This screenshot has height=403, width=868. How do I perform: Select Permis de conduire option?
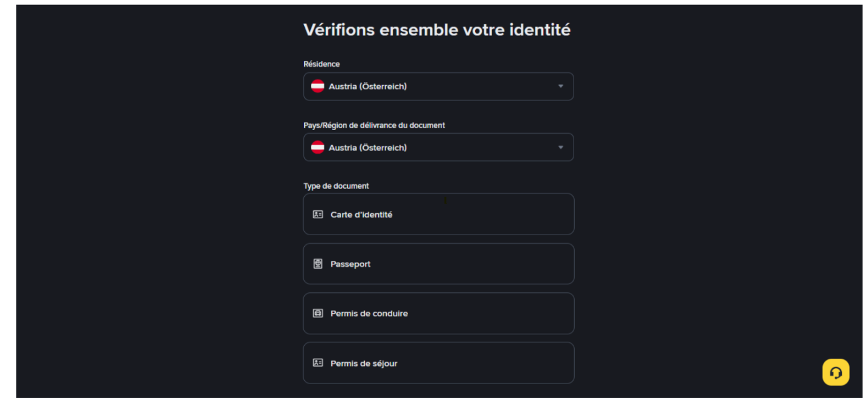[x=438, y=313]
